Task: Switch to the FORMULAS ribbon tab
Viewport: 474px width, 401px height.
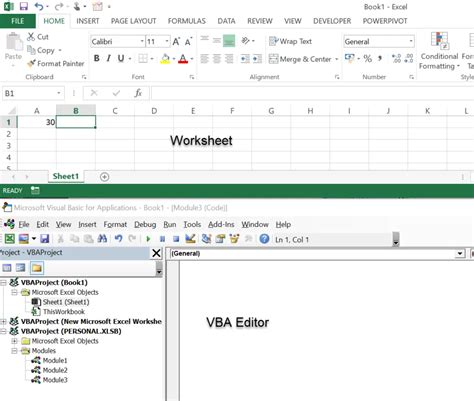Action: [186, 21]
